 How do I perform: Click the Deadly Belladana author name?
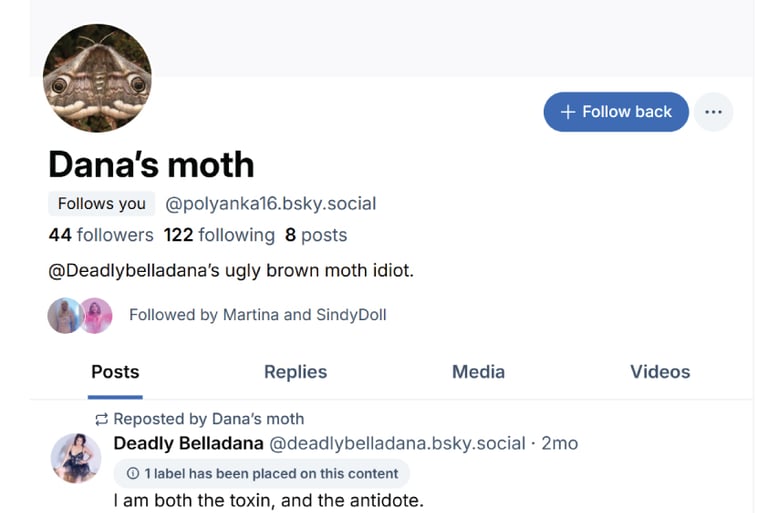pos(188,443)
